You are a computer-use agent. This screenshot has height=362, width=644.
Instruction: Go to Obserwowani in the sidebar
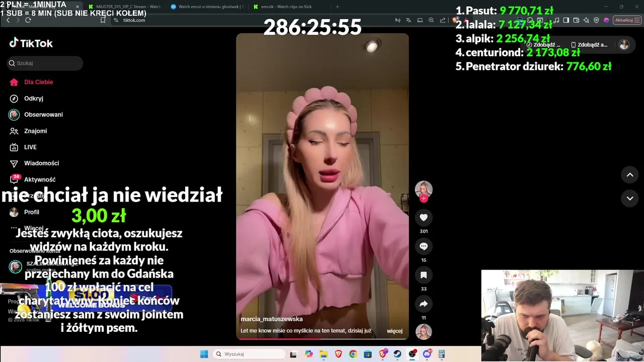click(36, 115)
